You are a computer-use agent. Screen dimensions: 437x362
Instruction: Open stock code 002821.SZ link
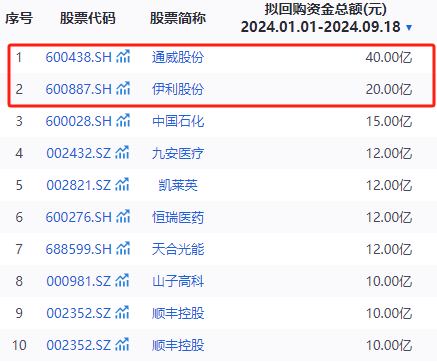[x=79, y=185]
